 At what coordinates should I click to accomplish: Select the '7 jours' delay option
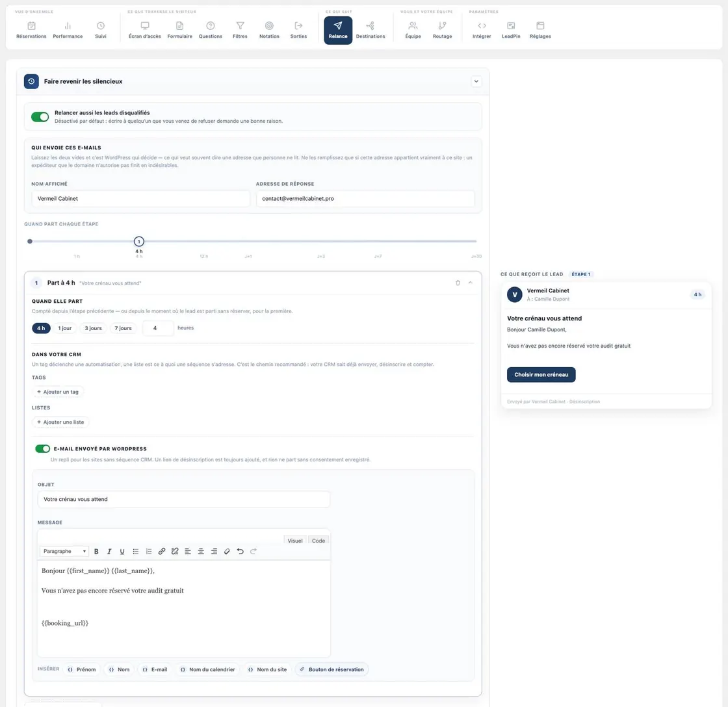click(x=123, y=328)
